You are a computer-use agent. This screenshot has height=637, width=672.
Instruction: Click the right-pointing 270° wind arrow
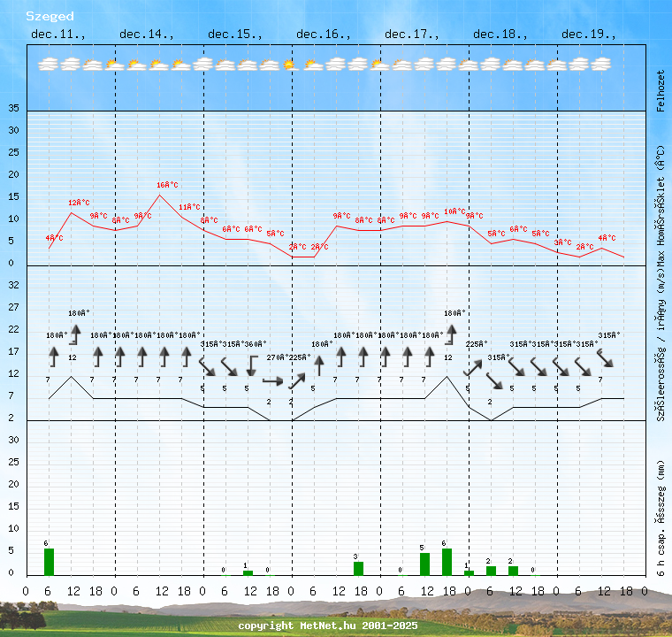273,381
